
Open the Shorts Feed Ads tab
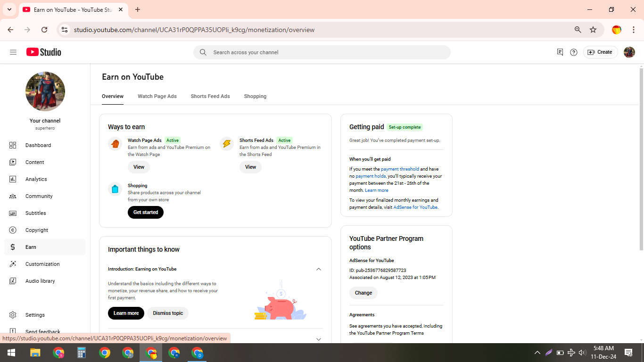click(210, 96)
